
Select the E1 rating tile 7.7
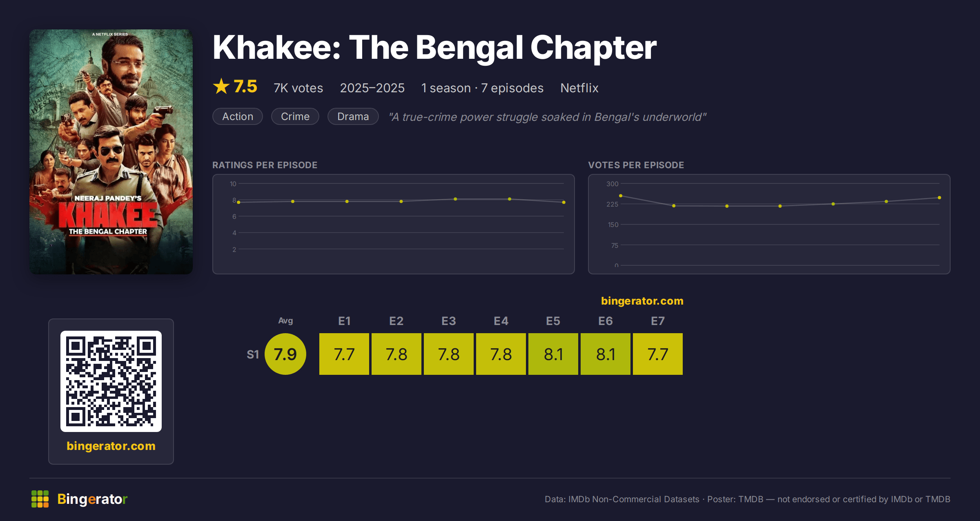pos(344,354)
